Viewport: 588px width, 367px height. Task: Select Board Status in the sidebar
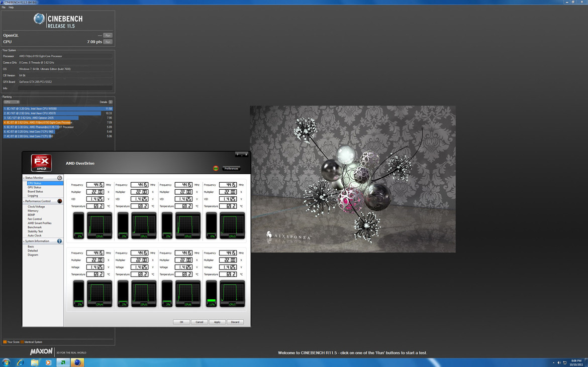click(35, 191)
